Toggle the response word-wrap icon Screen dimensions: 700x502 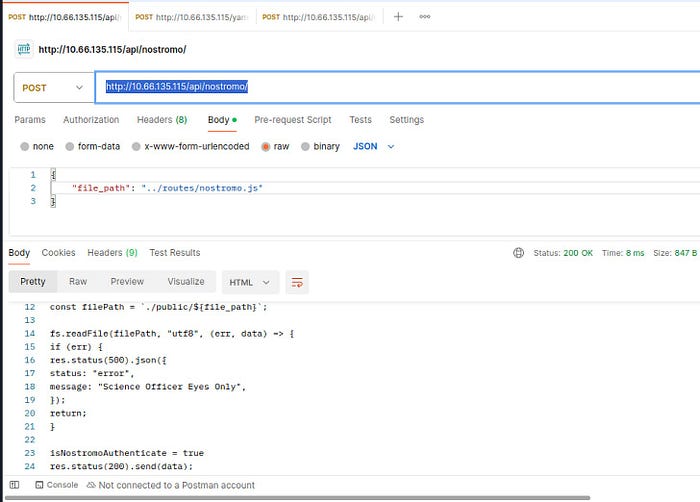coord(297,282)
